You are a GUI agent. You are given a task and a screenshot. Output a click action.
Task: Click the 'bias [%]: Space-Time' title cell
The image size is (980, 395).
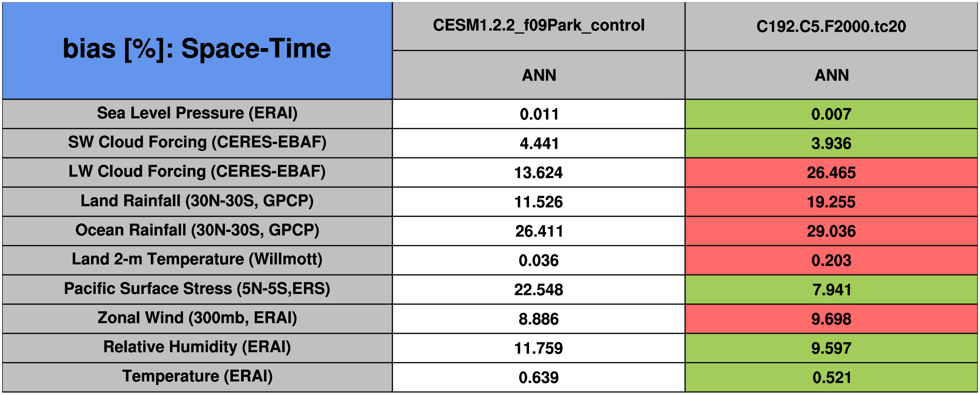197,49
